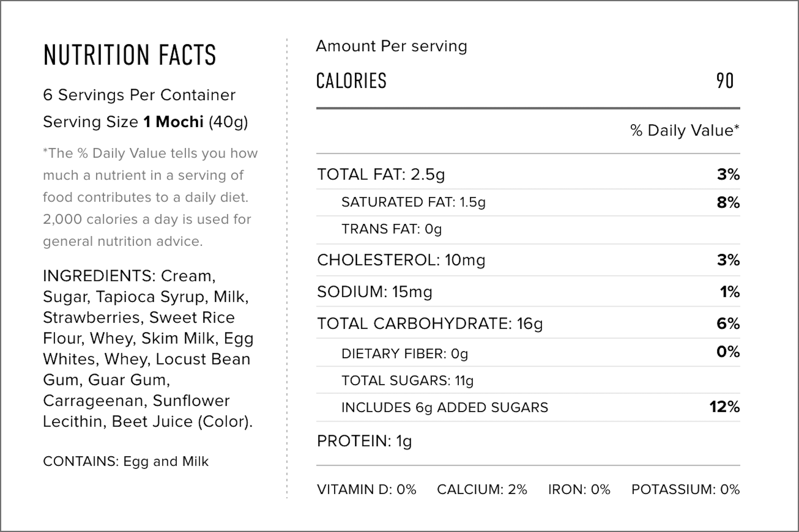Select the PROTEIN: 1g row
The image size is (799, 532).
364,441
